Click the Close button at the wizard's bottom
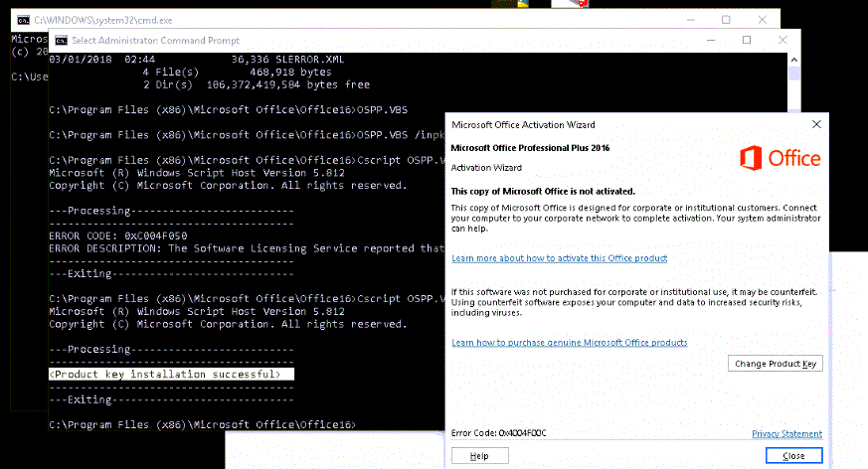Viewport: 868px width, 469px height. [793, 456]
